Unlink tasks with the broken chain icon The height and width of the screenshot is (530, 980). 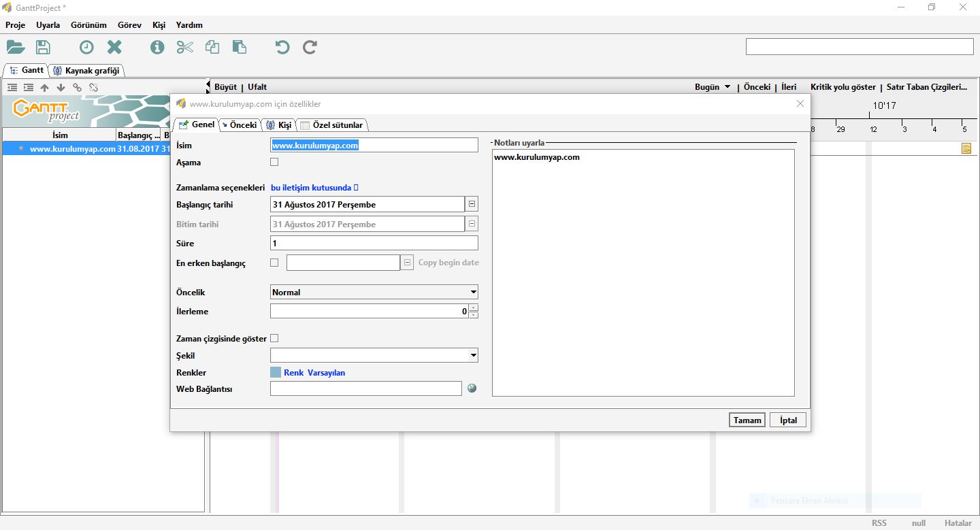[x=93, y=87]
